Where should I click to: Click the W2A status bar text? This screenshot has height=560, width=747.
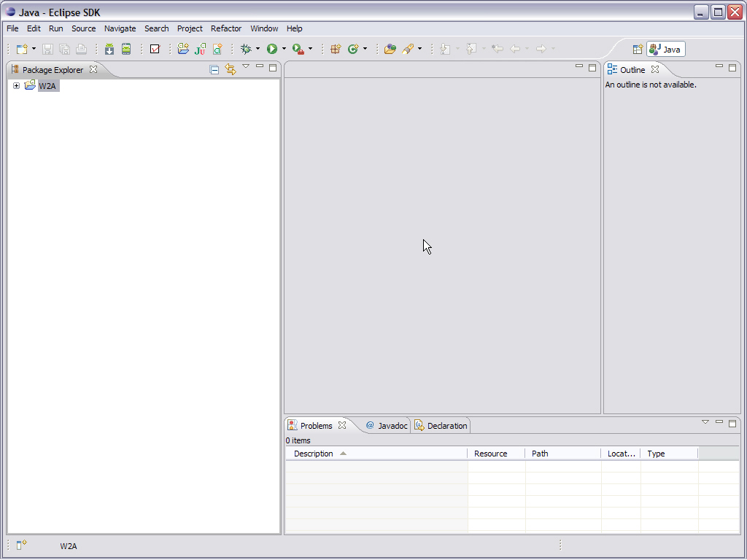point(68,546)
